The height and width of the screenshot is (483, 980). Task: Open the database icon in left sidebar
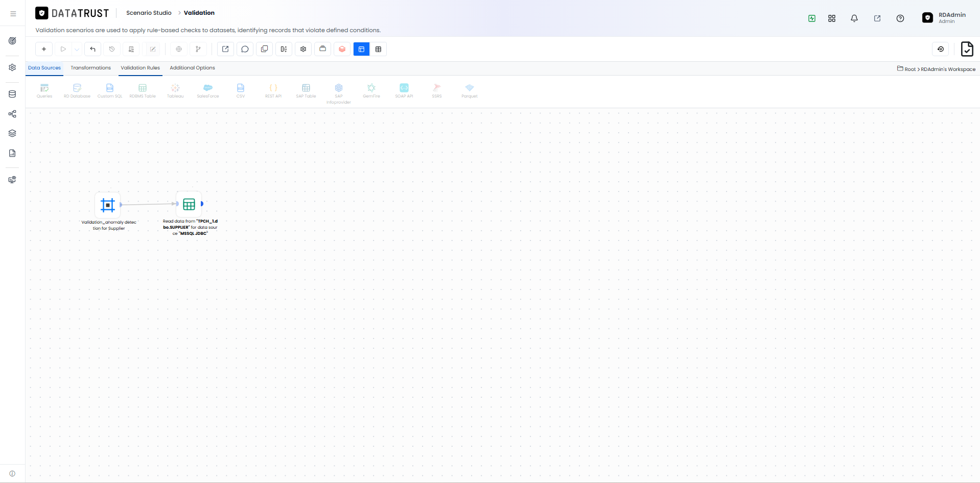pos(13,94)
